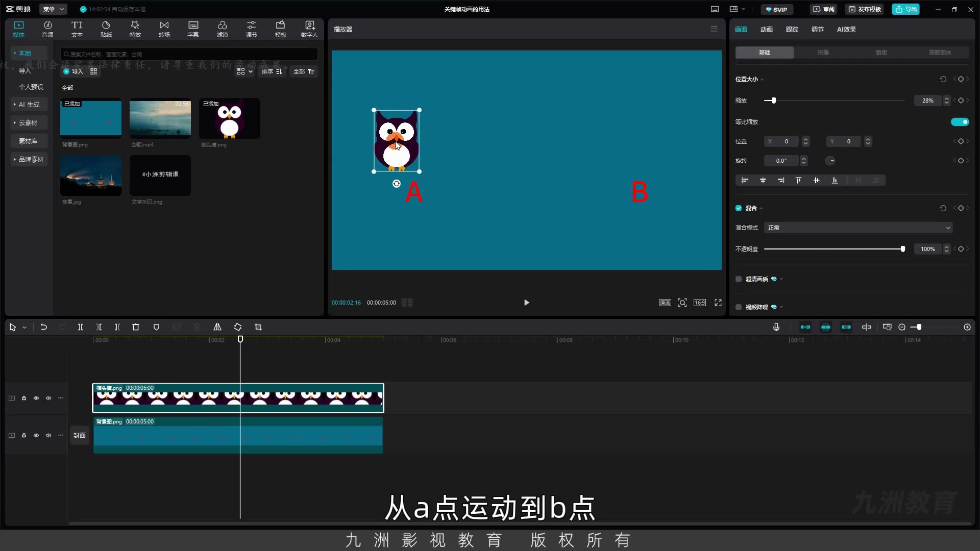
Task: Expand the AI 生成 sidebar item
Action: 29,104
